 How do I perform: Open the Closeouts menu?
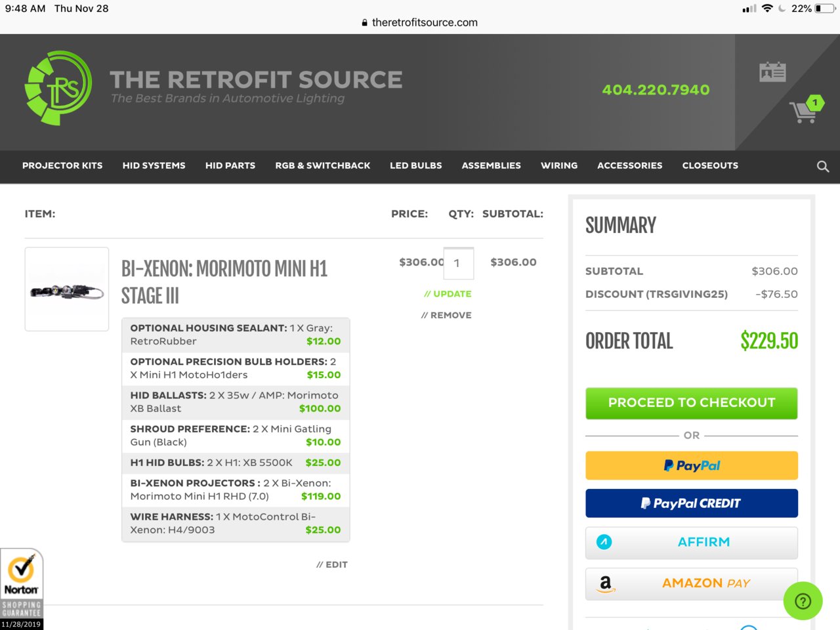pos(710,165)
